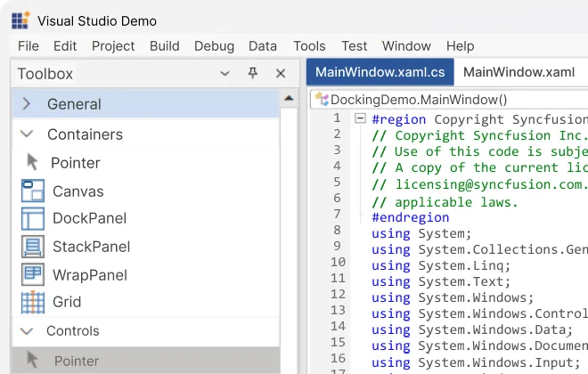The height and width of the screenshot is (374, 588).
Task: Select the StackPanel label in Toolbox
Action: pos(92,247)
